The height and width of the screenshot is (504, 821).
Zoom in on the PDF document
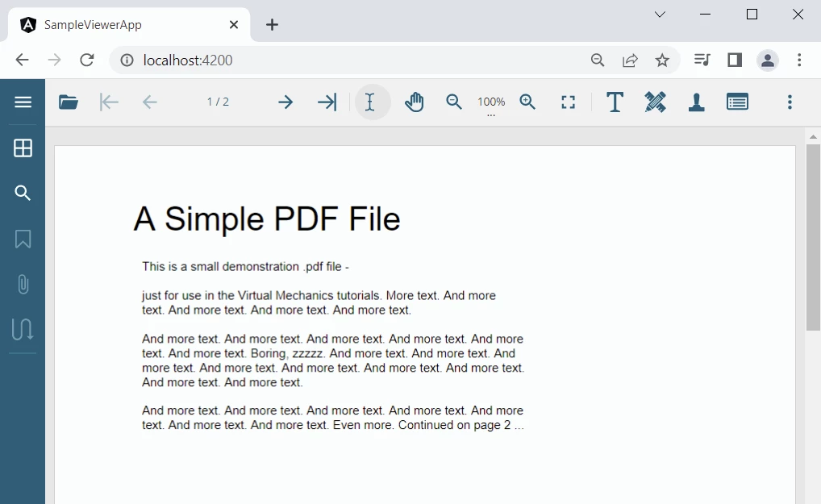527,102
